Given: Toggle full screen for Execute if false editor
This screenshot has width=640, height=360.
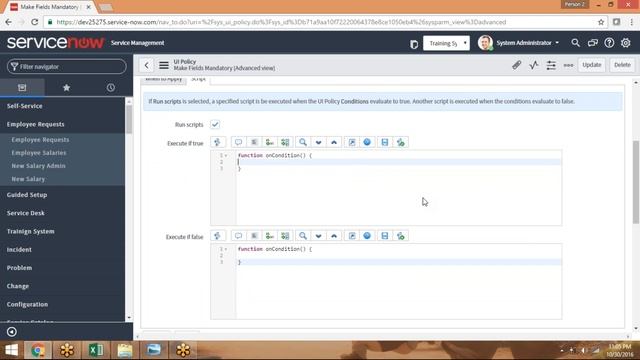Looking at the screenshot, I should tap(352, 236).
